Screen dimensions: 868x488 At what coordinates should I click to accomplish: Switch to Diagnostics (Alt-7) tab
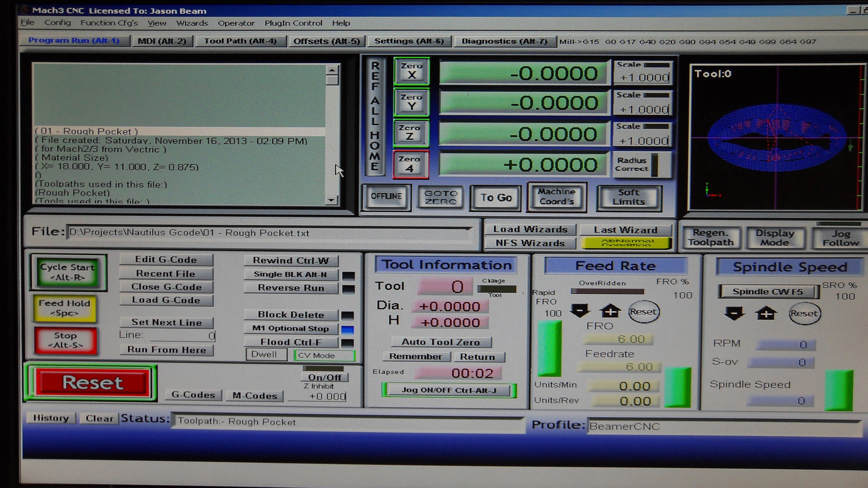(504, 41)
